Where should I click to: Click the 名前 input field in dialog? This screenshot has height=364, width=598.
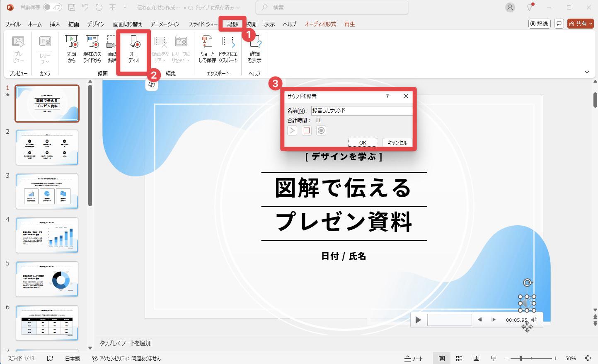click(362, 111)
